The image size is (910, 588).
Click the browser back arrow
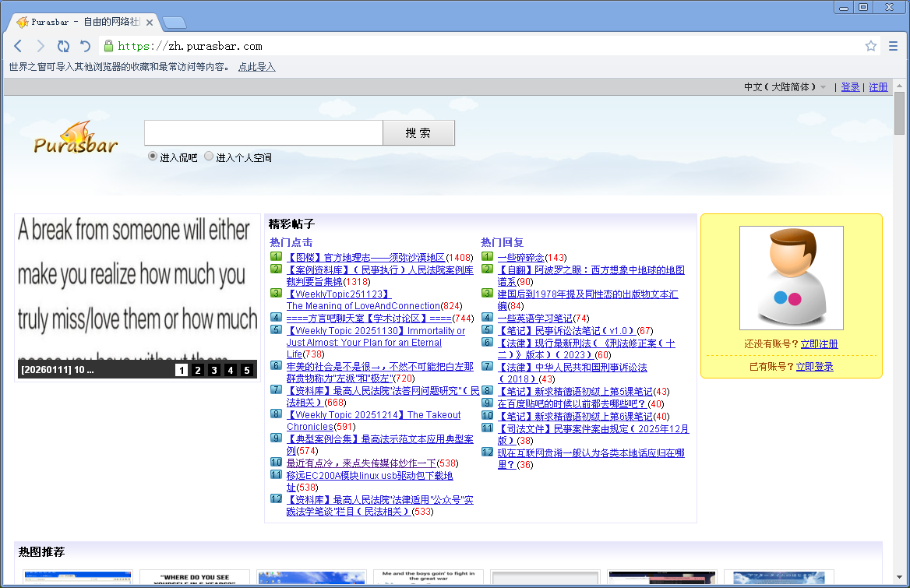(x=18, y=46)
